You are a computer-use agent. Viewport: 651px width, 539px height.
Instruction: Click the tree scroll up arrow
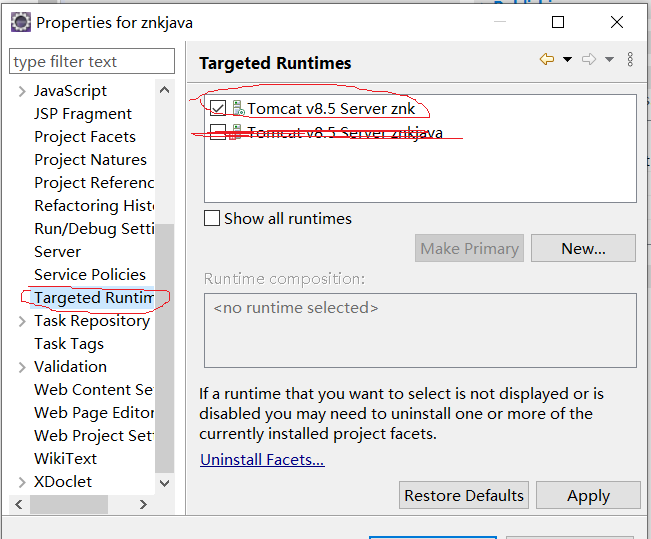164,90
